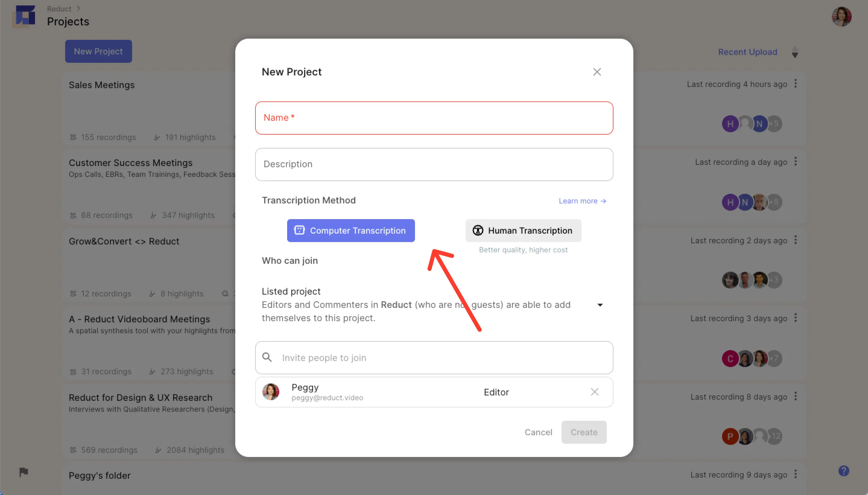Open the Learn more link

(582, 201)
